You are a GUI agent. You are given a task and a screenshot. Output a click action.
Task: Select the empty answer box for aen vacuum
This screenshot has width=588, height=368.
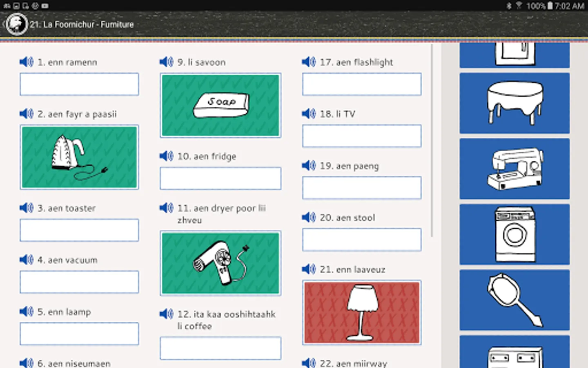tap(79, 282)
